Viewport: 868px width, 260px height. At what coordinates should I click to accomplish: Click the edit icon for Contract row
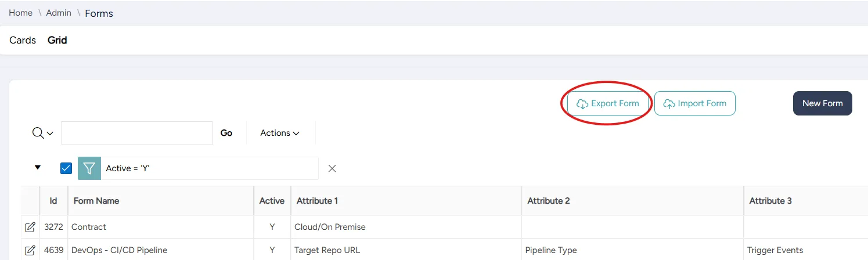click(30, 227)
